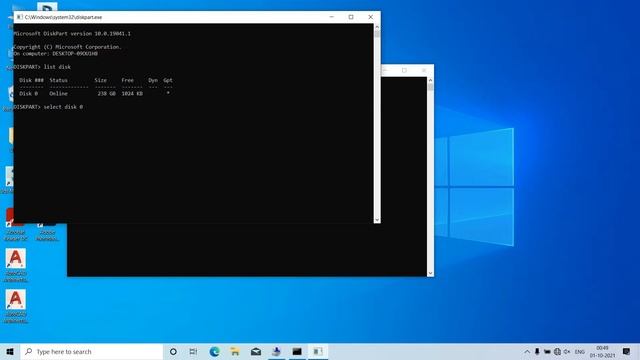Launch Microsoft Edge from the taskbar
640x360 pixels.
(x=214, y=351)
